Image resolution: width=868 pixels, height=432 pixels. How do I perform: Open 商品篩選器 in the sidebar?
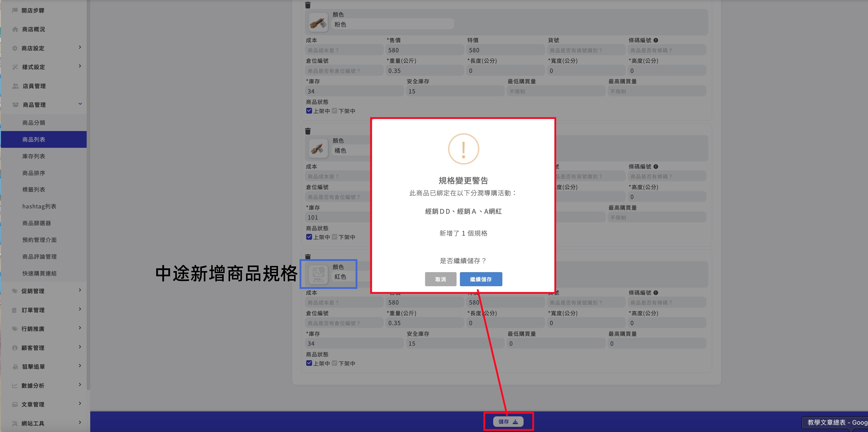pyautogui.click(x=44, y=223)
